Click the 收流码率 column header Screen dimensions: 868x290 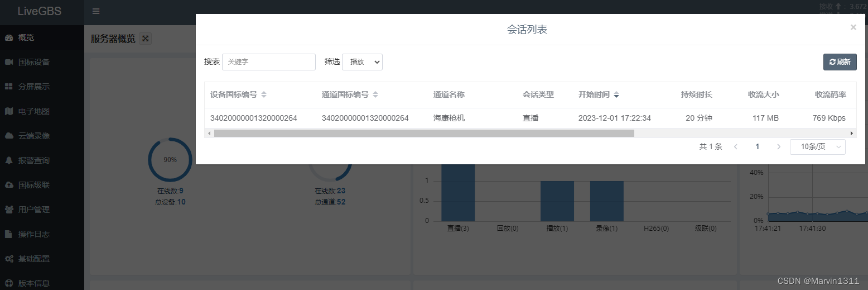[831, 95]
